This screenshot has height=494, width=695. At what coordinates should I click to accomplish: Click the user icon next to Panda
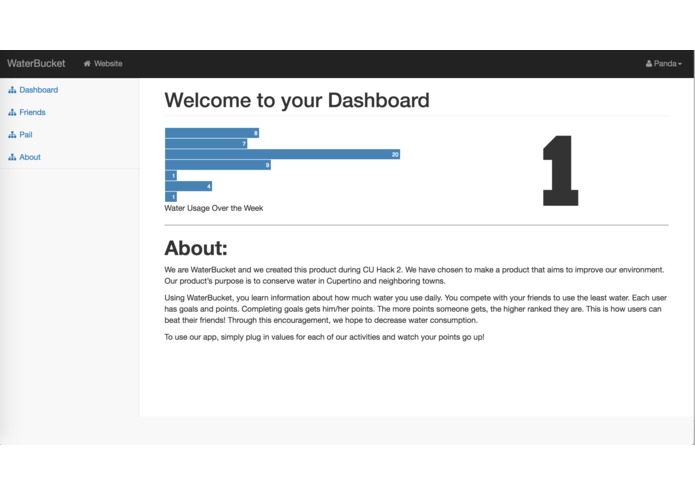[649, 63]
